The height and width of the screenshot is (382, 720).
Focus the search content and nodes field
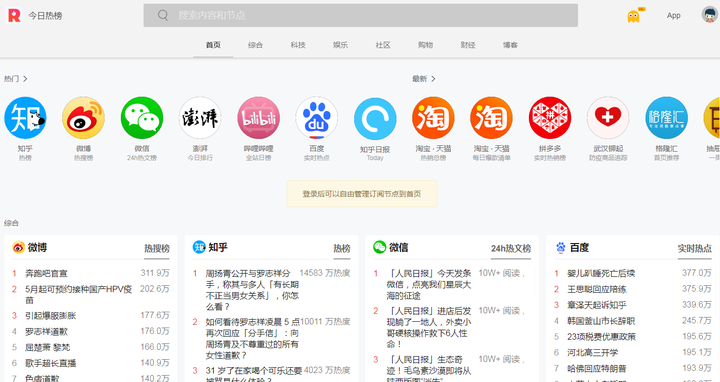coord(360,15)
